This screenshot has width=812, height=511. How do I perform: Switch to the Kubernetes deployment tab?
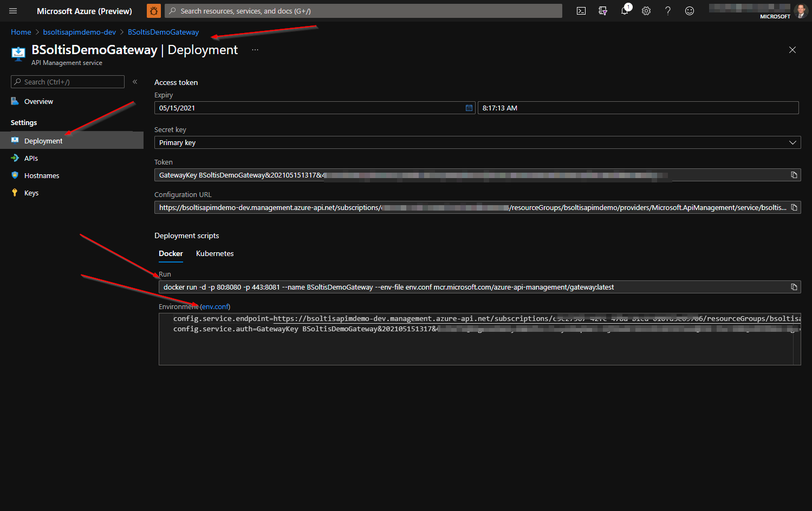(215, 253)
